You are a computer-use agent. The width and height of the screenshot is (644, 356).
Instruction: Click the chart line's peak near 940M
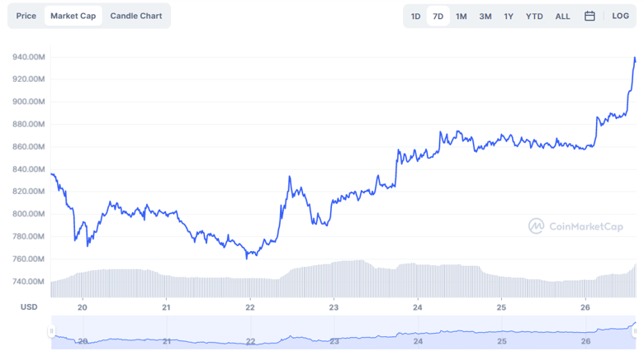click(634, 58)
